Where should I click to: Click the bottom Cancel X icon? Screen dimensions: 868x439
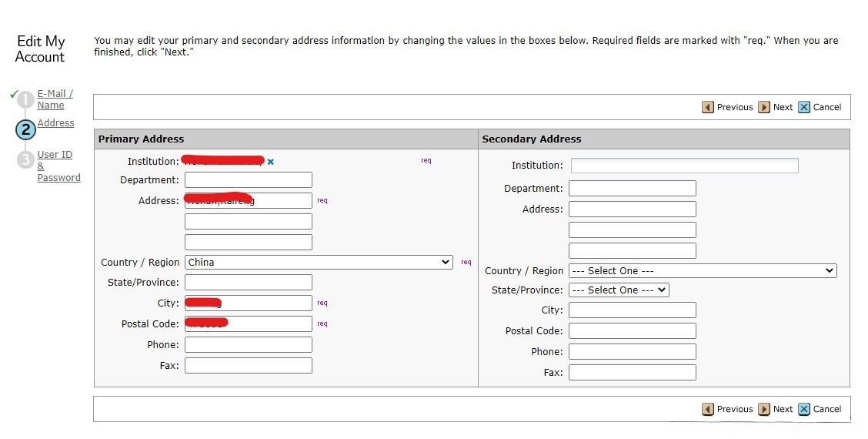coord(804,409)
